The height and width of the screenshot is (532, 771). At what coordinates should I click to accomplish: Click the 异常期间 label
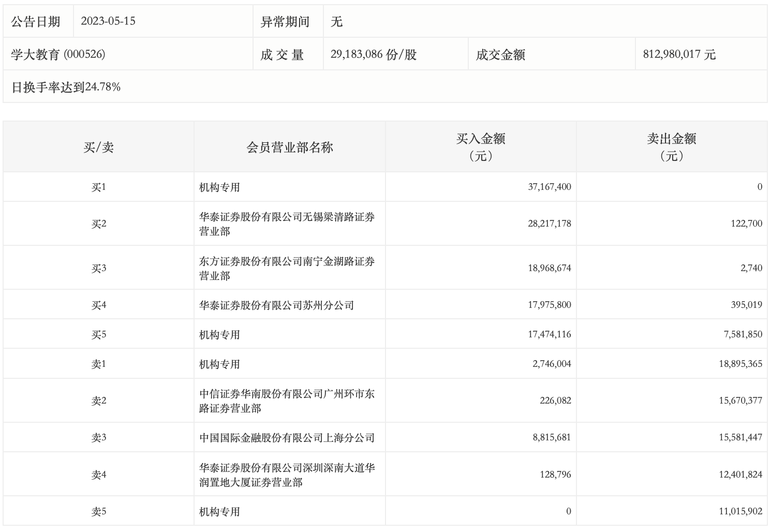[285, 22]
